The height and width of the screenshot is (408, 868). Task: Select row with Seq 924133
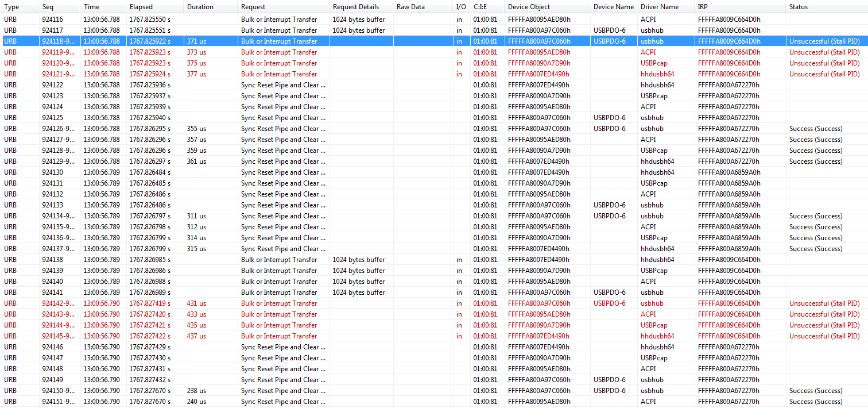click(x=434, y=205)
